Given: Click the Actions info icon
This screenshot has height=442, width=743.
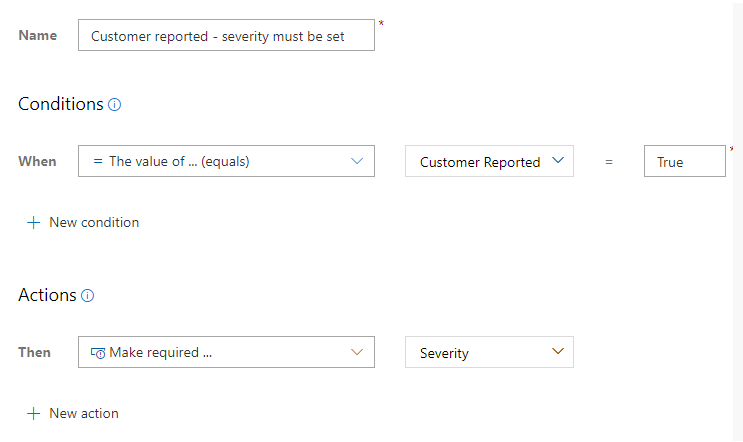Looking at the screenshot, I should pos(88,296).
